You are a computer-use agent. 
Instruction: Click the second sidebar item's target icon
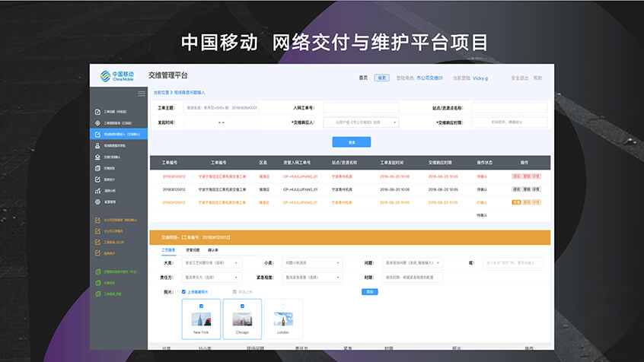click(97, 122)
